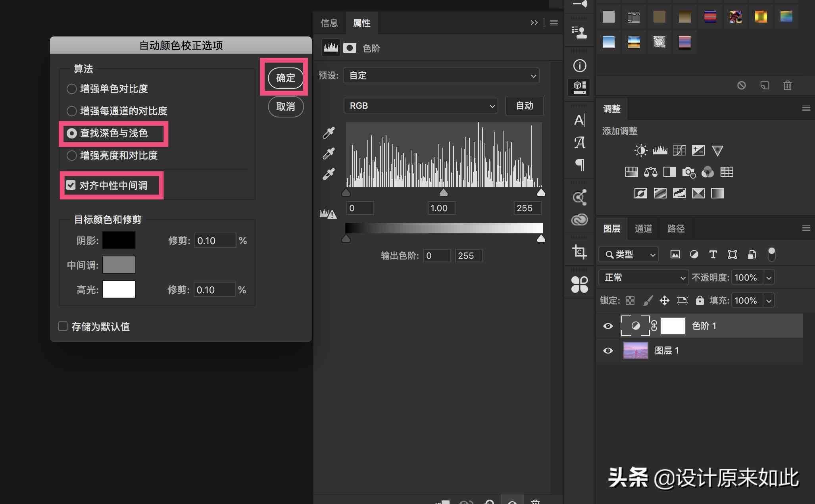Select the Brightness/Contrast adjustment icon
This screenshot has height=504, width=815.
pyautogui.click(x=638, y=151)
